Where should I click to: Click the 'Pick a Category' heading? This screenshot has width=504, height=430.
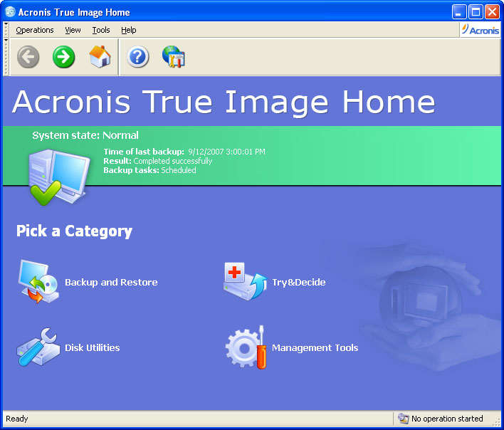coord(74,231)
